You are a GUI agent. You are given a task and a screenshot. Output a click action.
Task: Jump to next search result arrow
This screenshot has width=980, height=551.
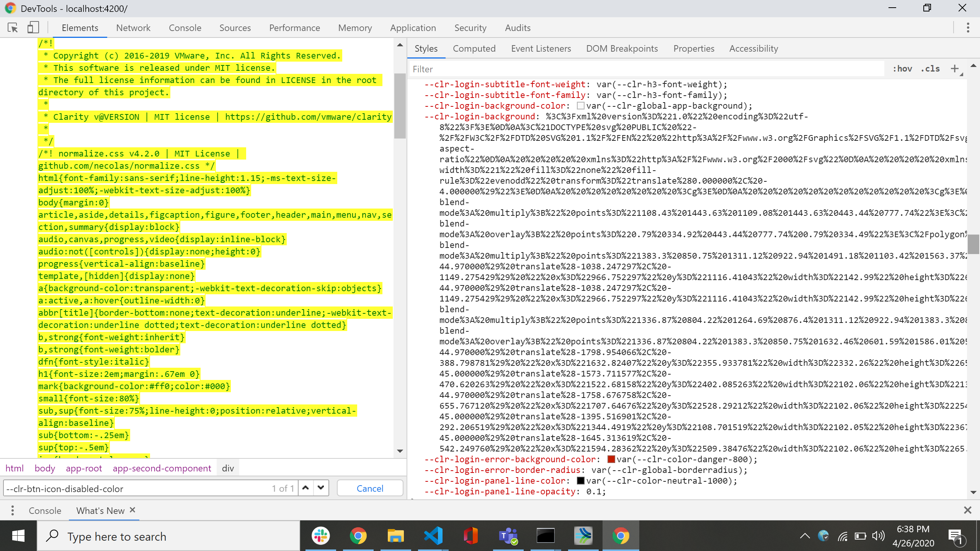[321, 488]
